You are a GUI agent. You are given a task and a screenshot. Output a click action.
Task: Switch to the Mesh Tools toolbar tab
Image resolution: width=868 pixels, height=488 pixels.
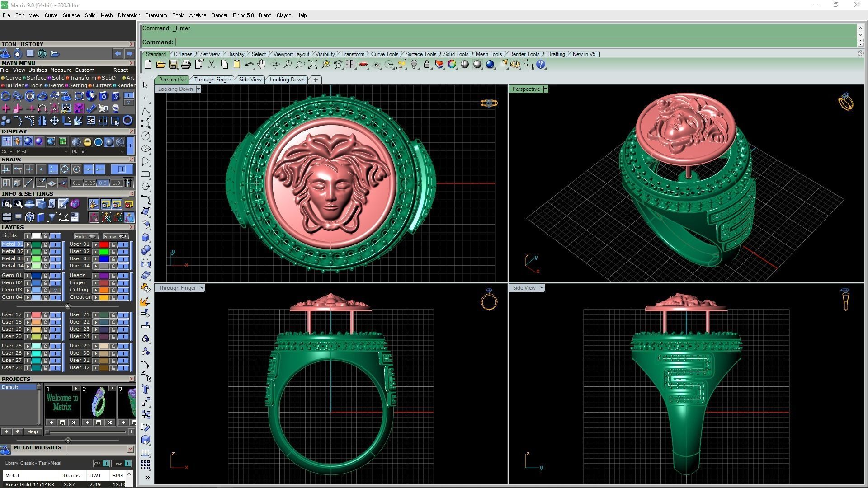489,54
